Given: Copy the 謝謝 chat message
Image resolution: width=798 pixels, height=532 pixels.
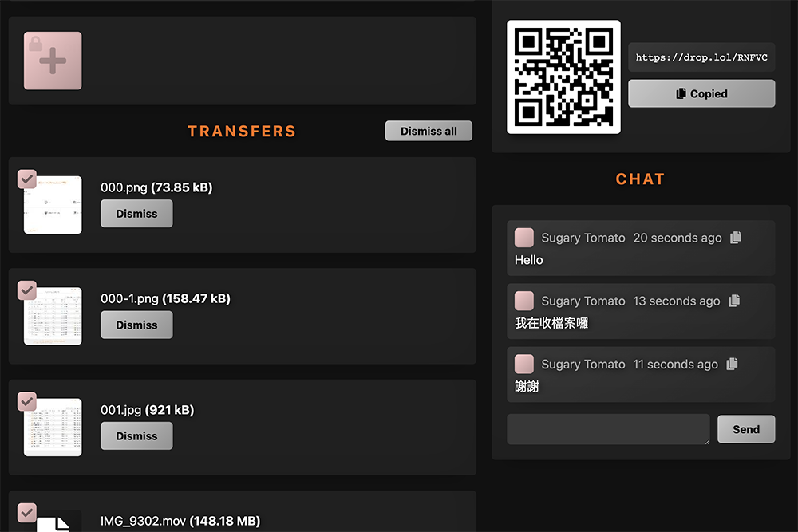Looking at the screenshot, I should tap(732, 364).
